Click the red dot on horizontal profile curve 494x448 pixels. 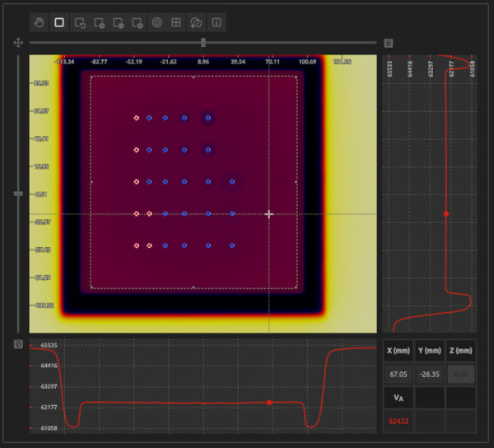pyautogui.click(x=269, y=403)
